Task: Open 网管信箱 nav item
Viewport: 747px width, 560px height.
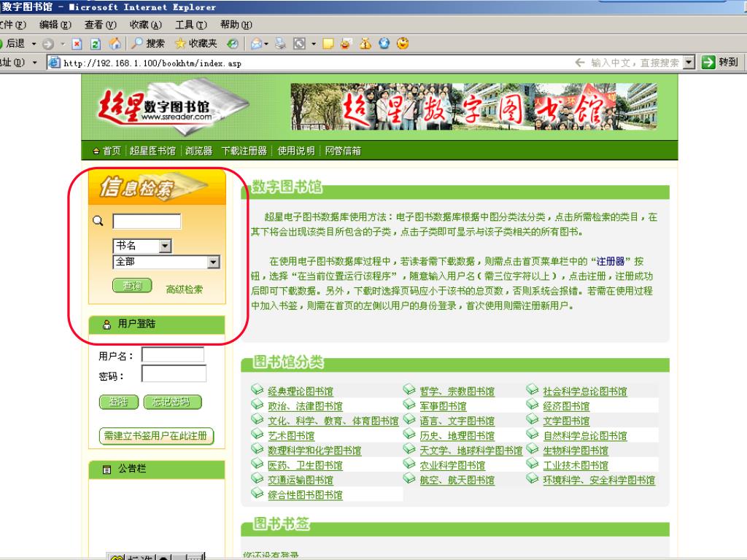Action: tap(343, 151)
